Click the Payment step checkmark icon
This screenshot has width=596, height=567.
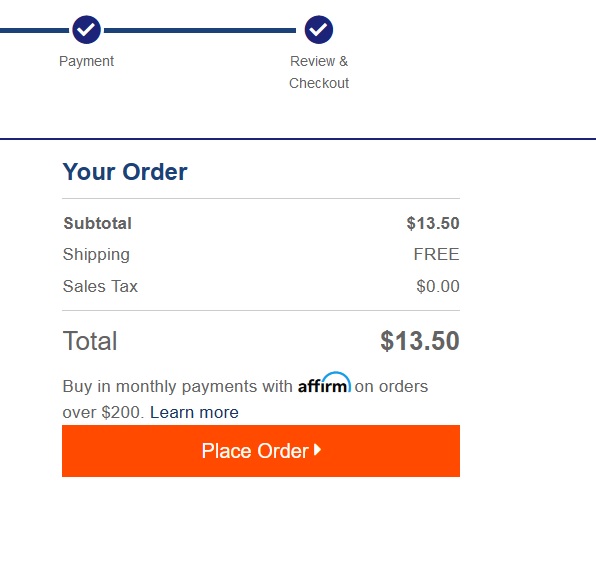[x=86, y=30]
